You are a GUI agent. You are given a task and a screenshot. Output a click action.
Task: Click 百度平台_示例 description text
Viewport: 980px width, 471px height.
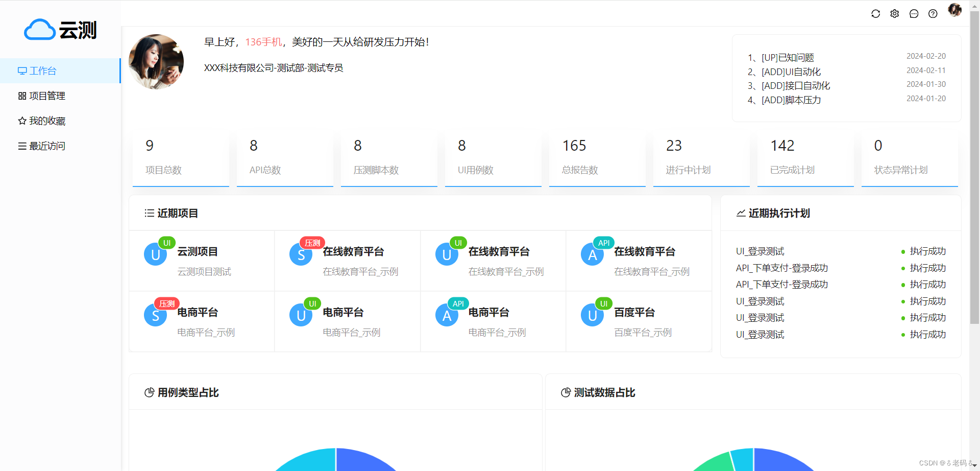pyautogui.click(x=643, y=333)
